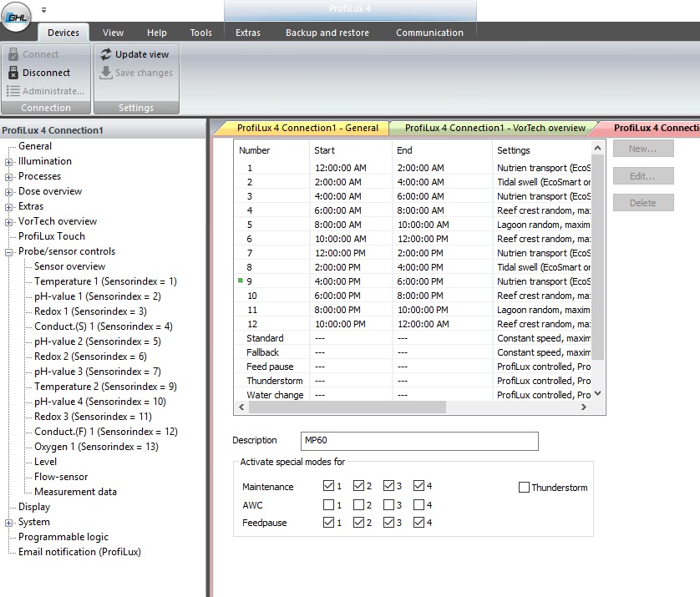Open the Tools ribbon tab

(200, 33)
